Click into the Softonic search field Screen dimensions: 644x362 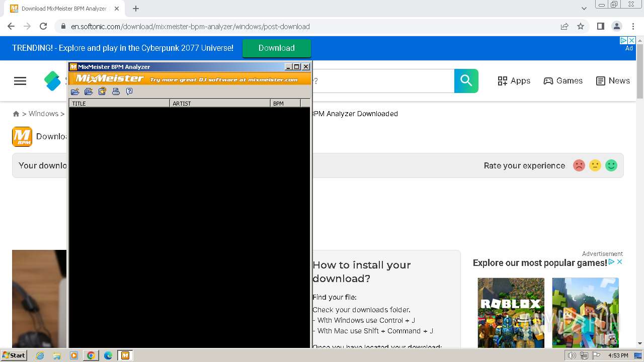click(383, 80)
